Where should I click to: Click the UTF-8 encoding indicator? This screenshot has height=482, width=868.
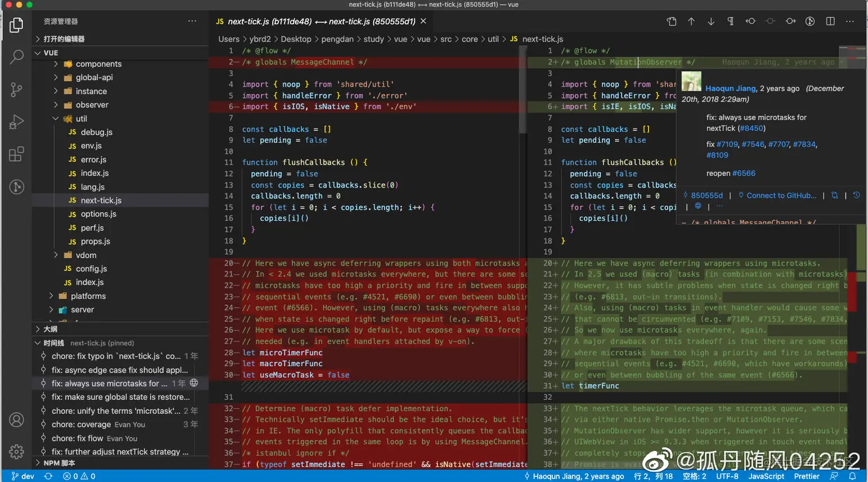(x=727, y=476)
